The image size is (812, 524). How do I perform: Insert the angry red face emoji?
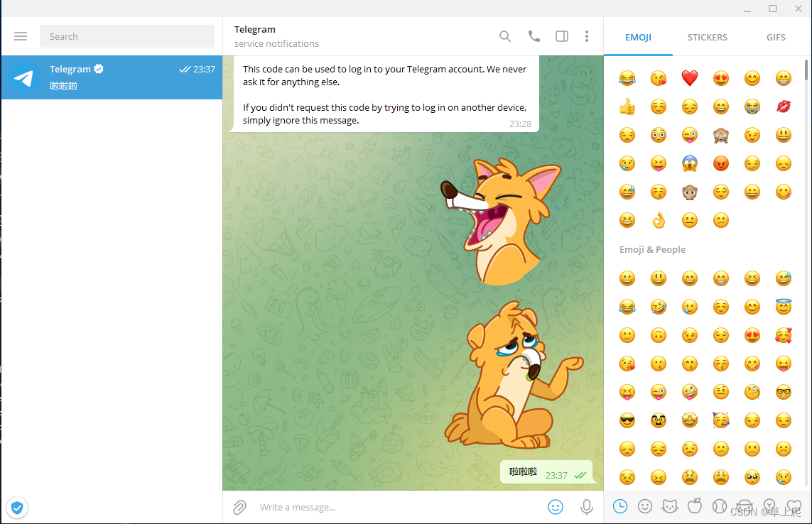[x=721, y=163]
